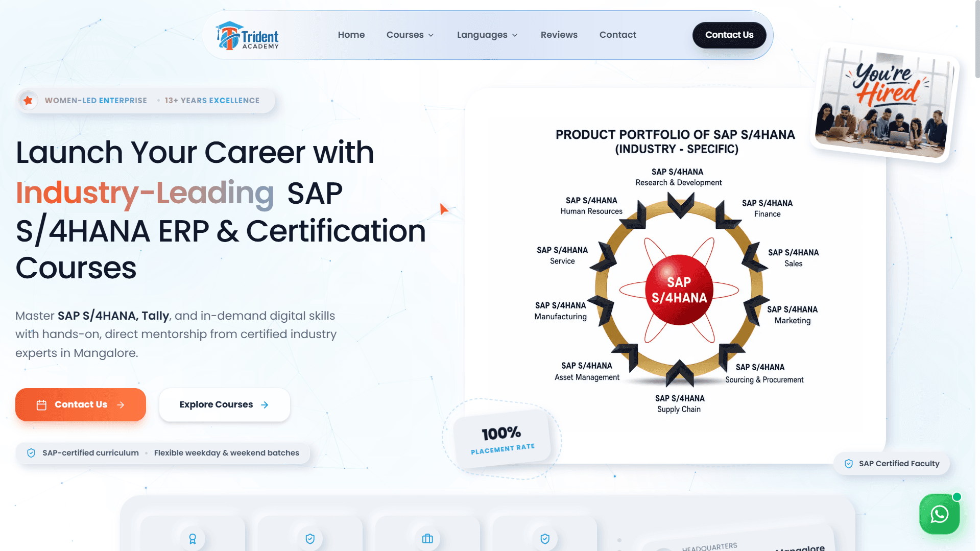Image resolution: width=980 pixels, height=551 pixels.
Task: Click 'WOMEN-LED ENTERPRISE' text
Action: (x=96, y=101)
